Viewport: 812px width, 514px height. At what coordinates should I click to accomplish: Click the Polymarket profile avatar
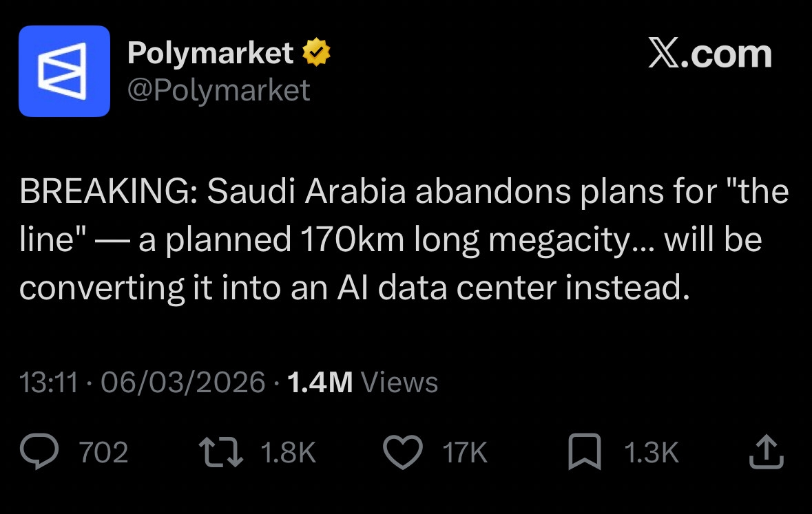tap(64, 71)
